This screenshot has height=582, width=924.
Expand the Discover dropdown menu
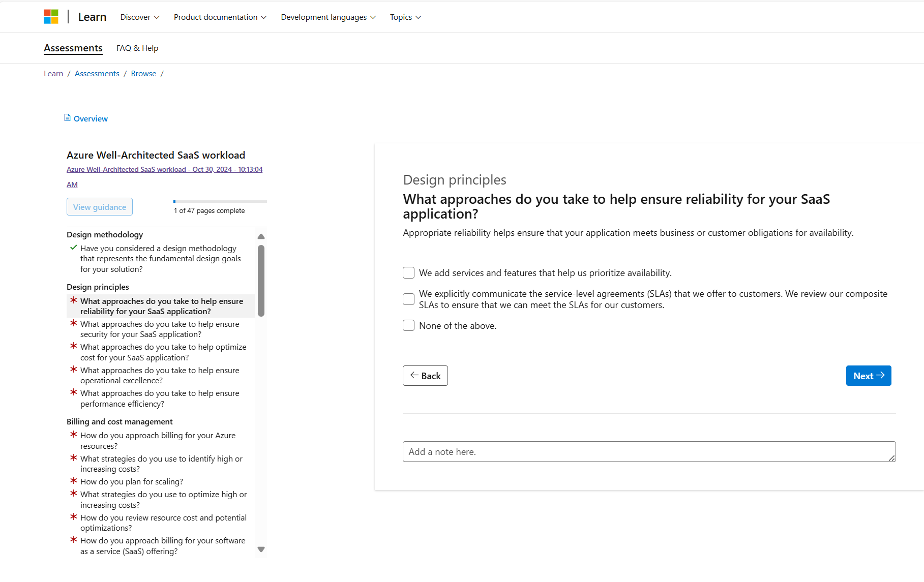click(140, 17)
